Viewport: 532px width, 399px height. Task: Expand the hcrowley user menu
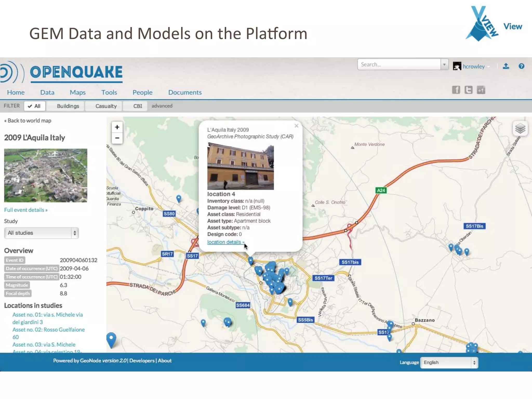(x=476, y=66)
